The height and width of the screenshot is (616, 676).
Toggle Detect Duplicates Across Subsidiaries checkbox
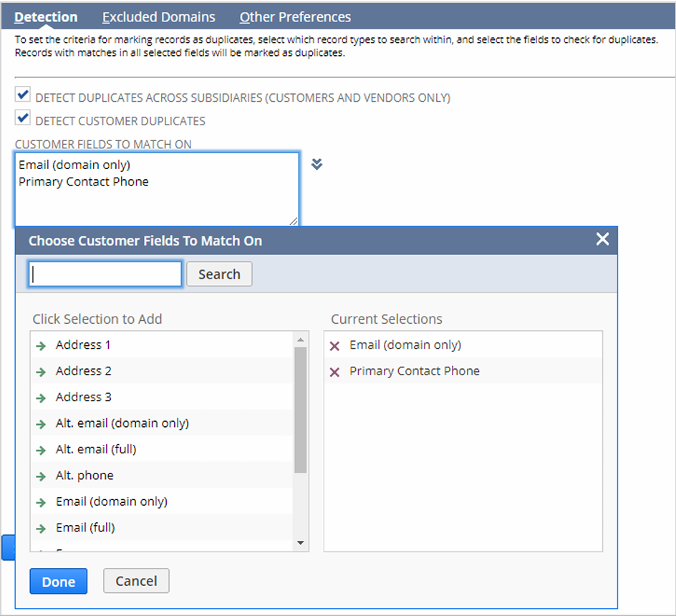pyautogui.click(x=23, y=95)
